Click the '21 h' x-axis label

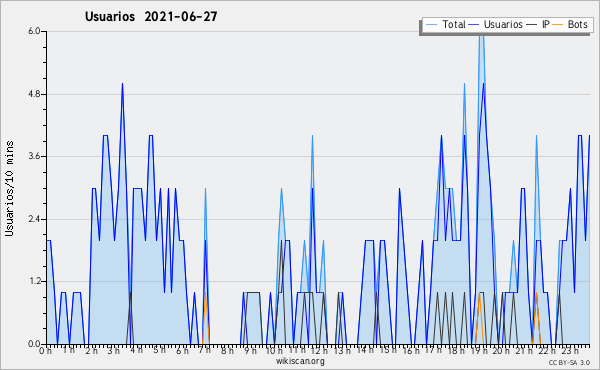pos(524,351)
